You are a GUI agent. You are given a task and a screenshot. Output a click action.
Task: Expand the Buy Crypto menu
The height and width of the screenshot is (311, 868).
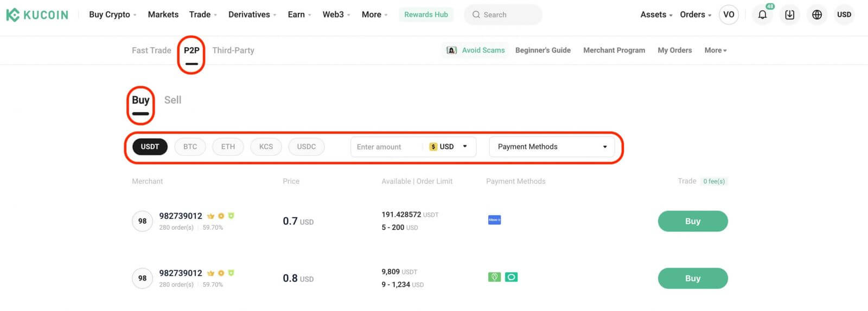pos(112,15)
